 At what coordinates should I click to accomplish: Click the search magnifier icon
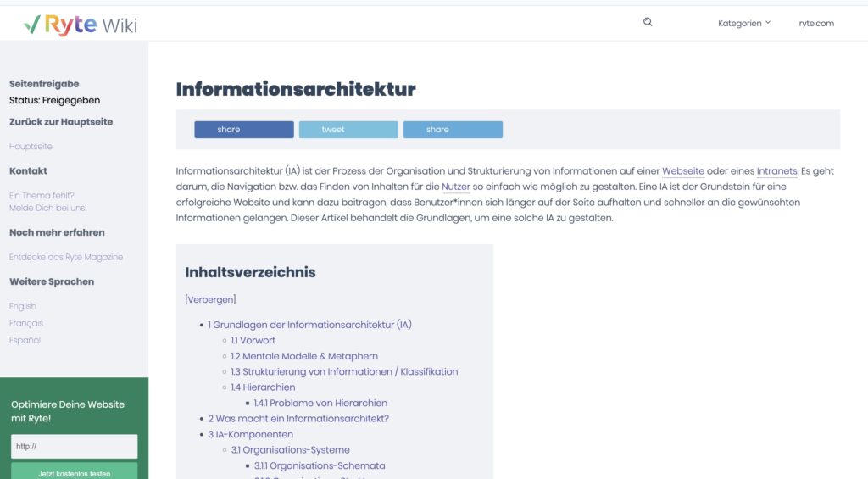[x=648, y=22]
